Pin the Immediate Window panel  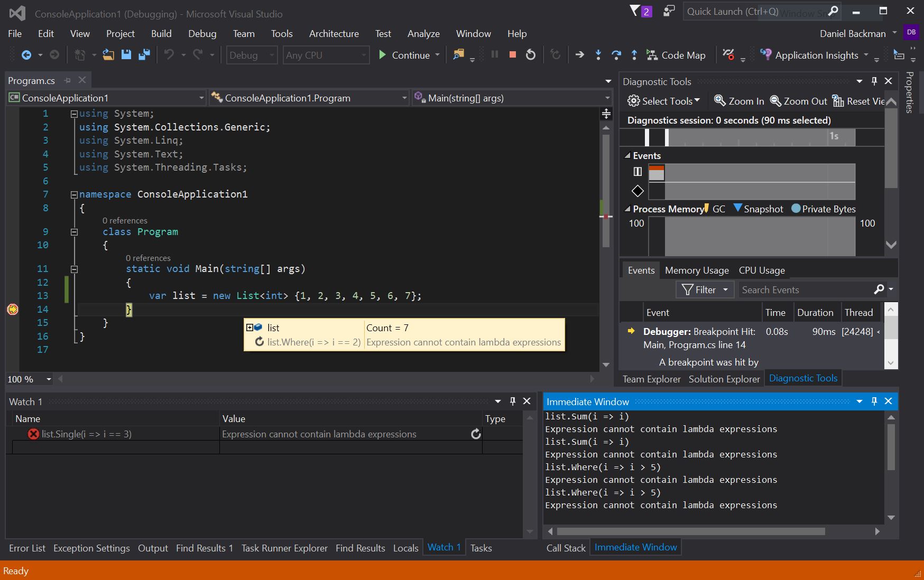click(x=874, y=401)
